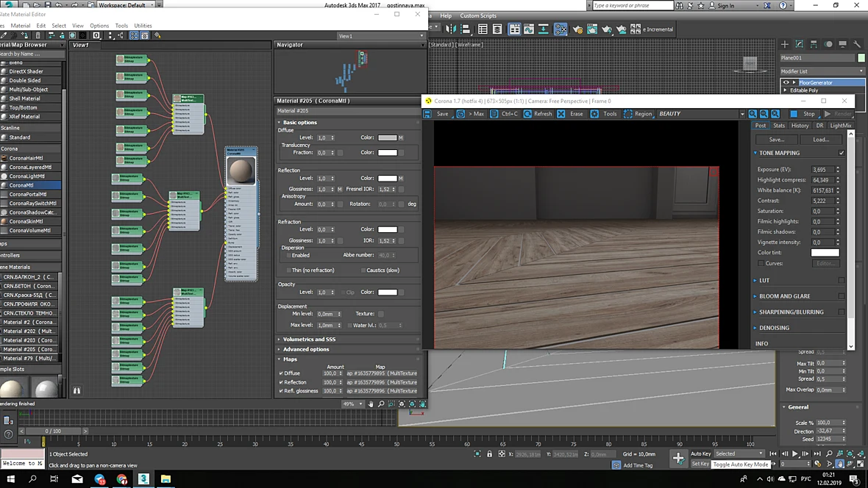Open Custom Scripts menu
Screen dimensions: 868x488
[x=477, y=15]
